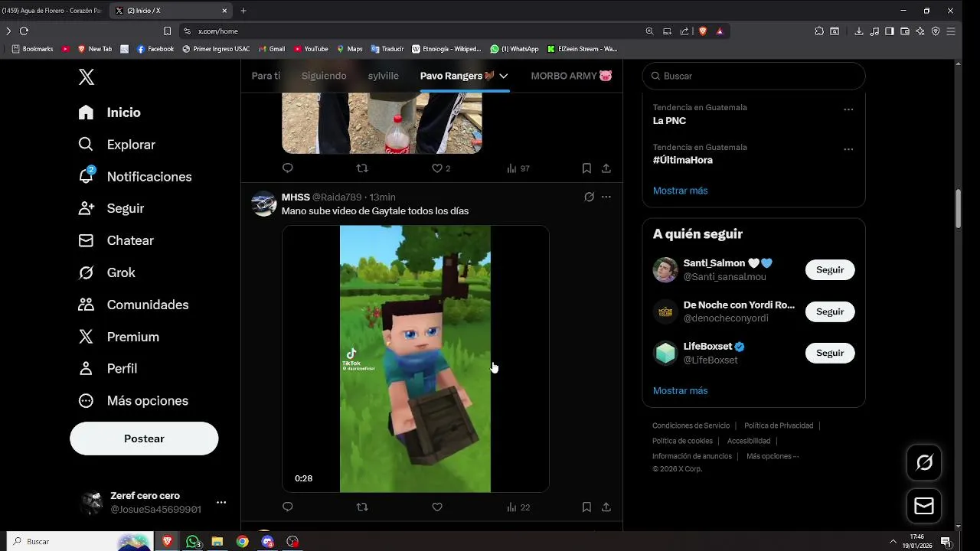Open the YouTube bookmark in bookmarks bar
Screen dimensions: 980x551
(311, 49)
